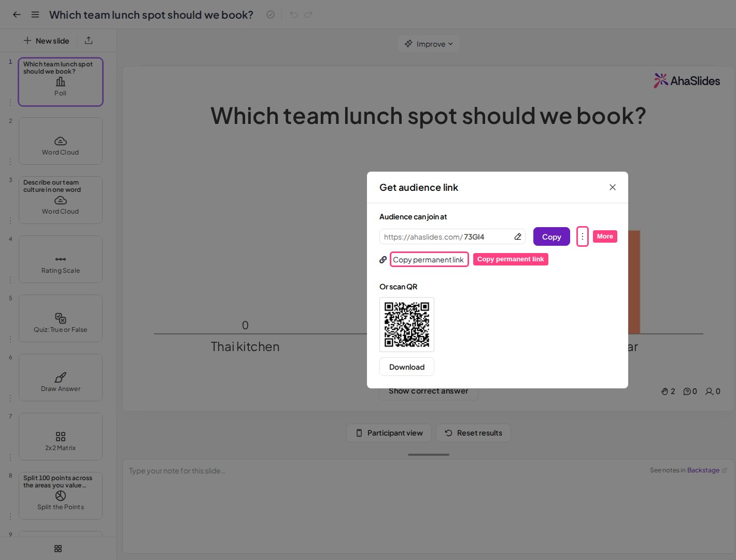Undo the last action

point(294,15)
